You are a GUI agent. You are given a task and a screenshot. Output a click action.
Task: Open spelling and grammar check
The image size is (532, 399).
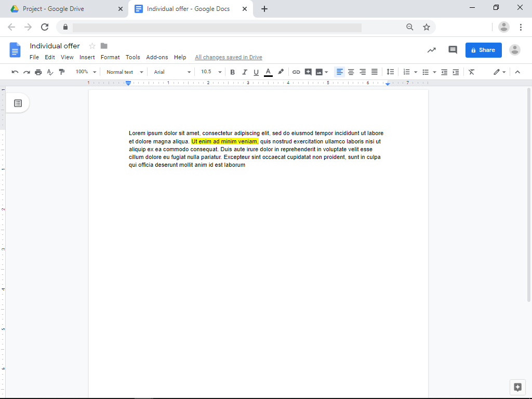pyautogui.click(x=50, y=72)
